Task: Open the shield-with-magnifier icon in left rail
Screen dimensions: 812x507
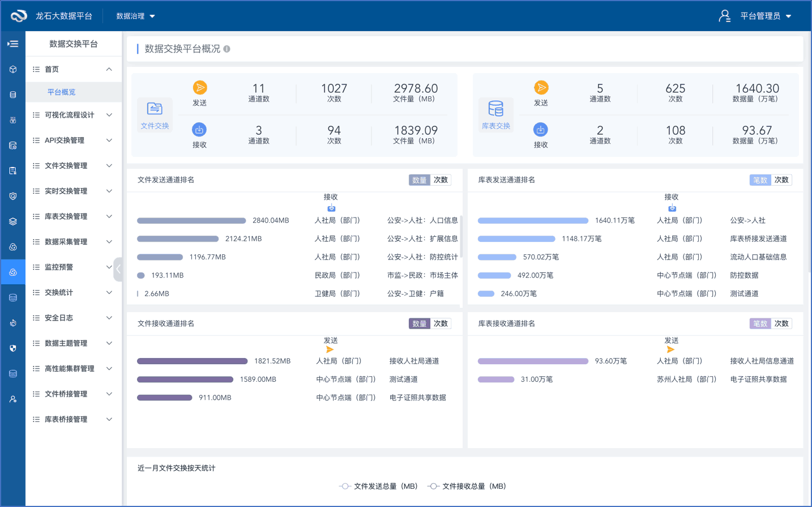Action: pos(12,196)
